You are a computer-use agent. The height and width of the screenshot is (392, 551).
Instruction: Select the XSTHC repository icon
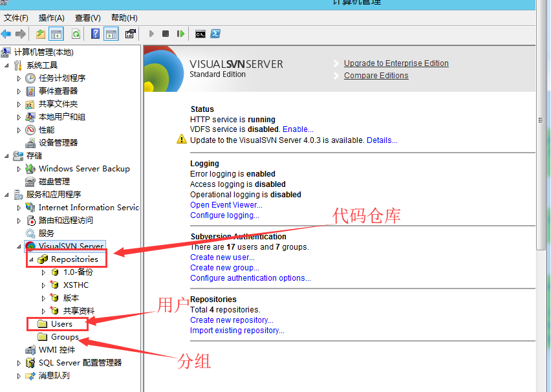pyautogui.click(x=54, y=285)
